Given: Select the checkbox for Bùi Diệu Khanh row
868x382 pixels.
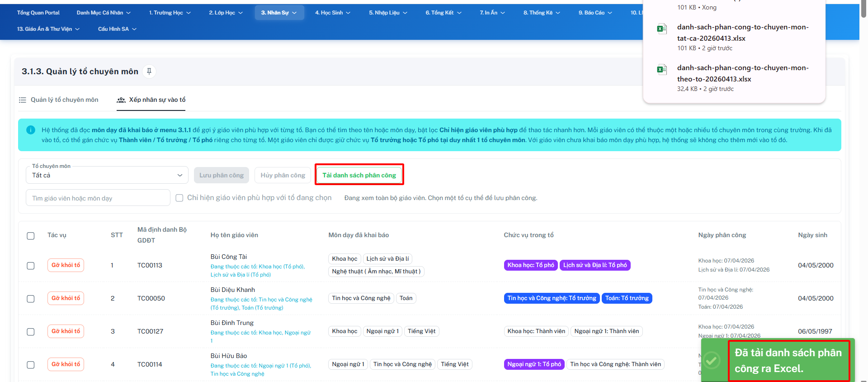Looking at the screenshot, I should coord(31,299).
